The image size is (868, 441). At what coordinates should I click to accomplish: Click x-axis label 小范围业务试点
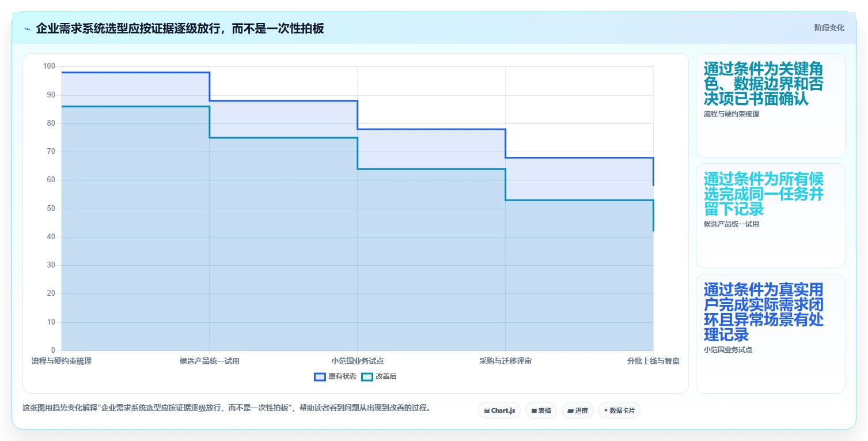pyautogui.click(x=357, y=361)
